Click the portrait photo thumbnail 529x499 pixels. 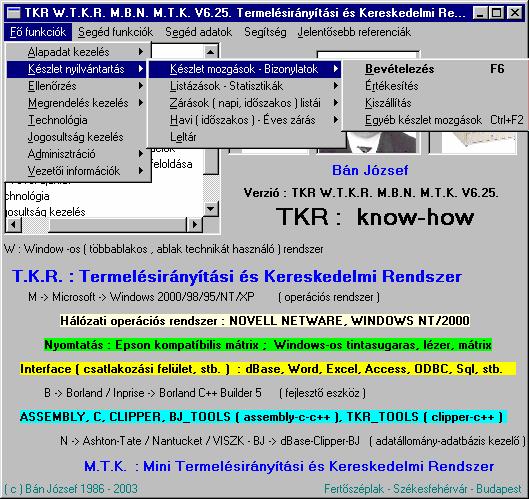coord(368,143)
